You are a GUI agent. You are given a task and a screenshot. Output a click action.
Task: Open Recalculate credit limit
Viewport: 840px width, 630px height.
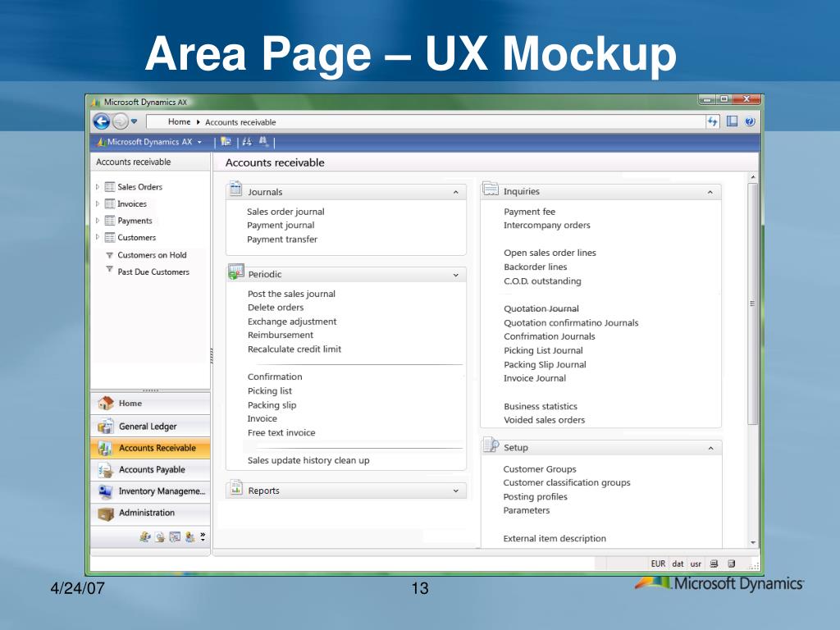[x=294, y=349]
